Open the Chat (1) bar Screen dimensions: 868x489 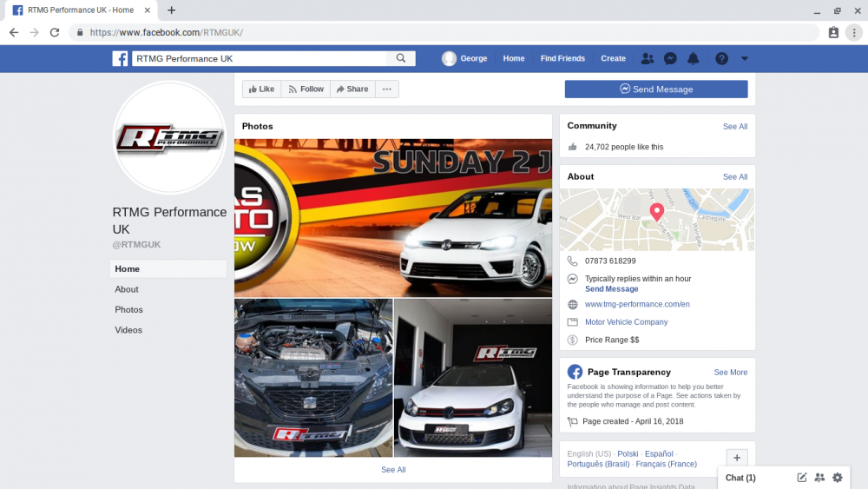pos(740,478)
